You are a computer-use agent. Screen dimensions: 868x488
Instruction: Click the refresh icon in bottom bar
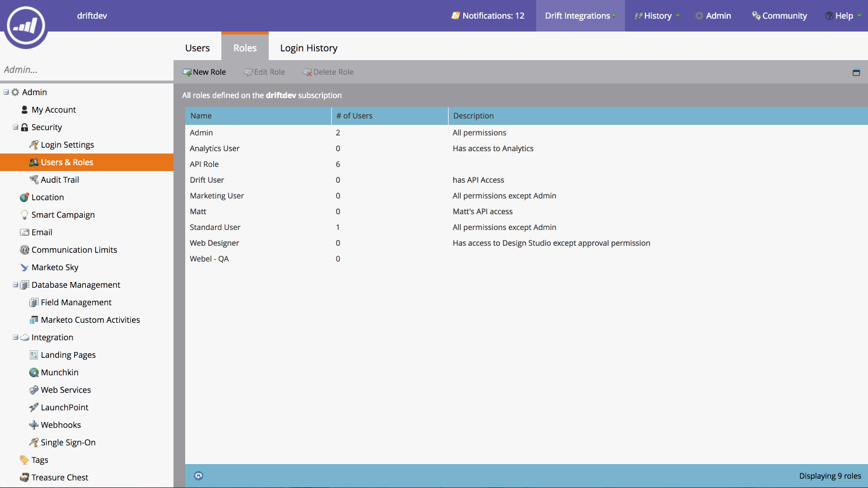click(x=199, y=476)
